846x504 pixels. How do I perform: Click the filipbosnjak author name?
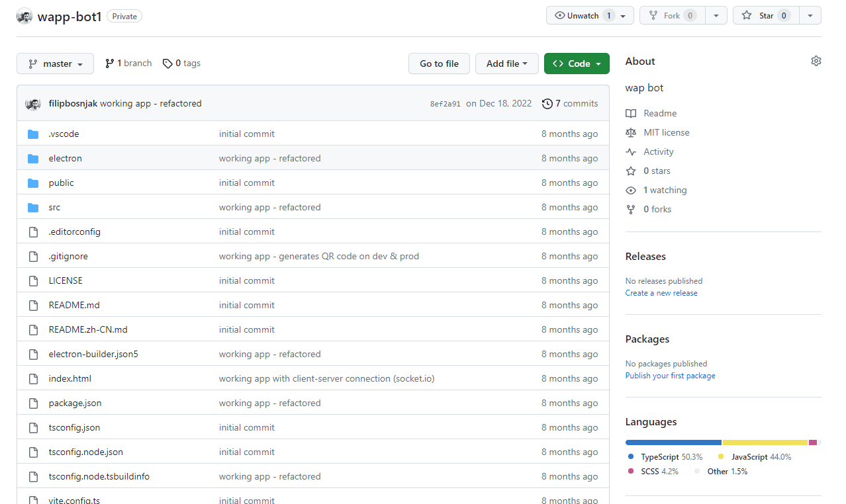tap(73, 103)
